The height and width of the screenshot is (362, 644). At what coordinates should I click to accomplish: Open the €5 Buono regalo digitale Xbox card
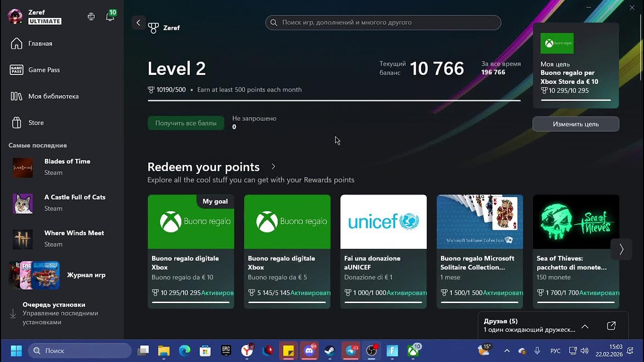point(287,251)
